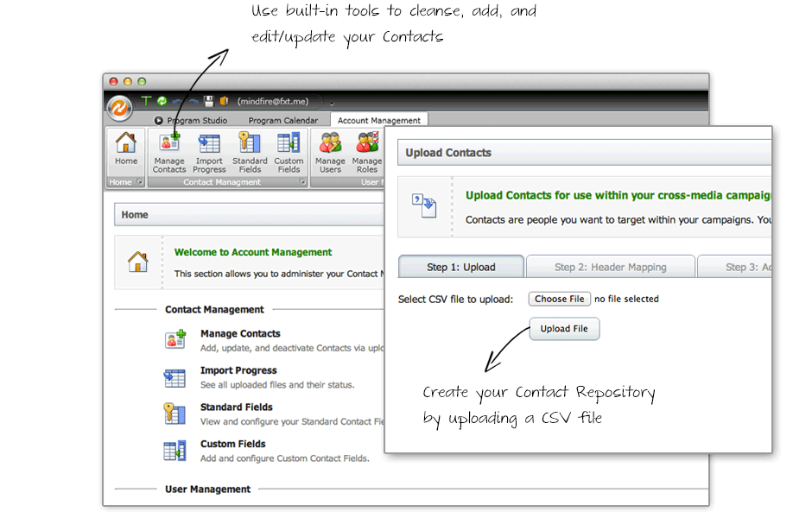
Task: Open Home from the ribbon toolbar
Action: coord(126,151)
